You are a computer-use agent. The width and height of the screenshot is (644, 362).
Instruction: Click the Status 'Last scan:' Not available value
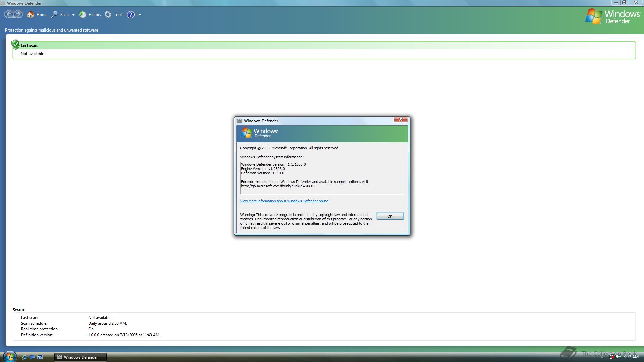(x=100, y=318)
